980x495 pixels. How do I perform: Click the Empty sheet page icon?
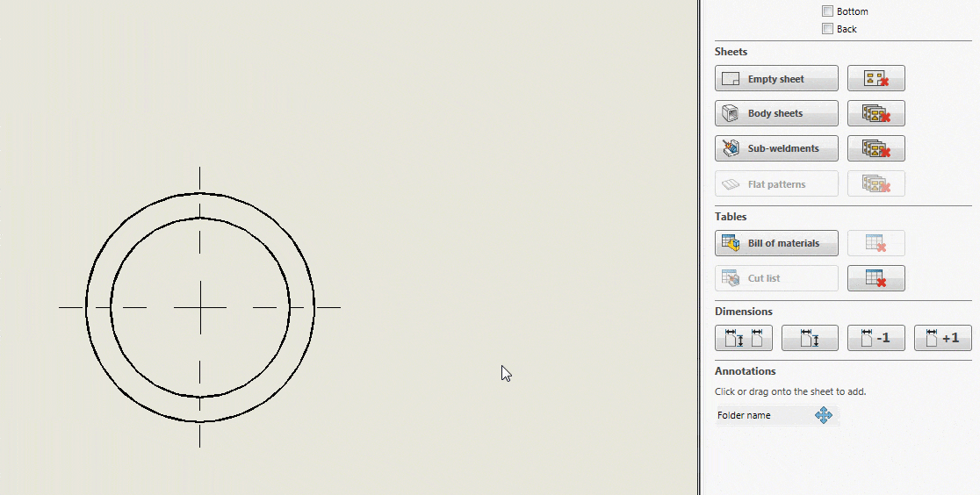(730, 79)
